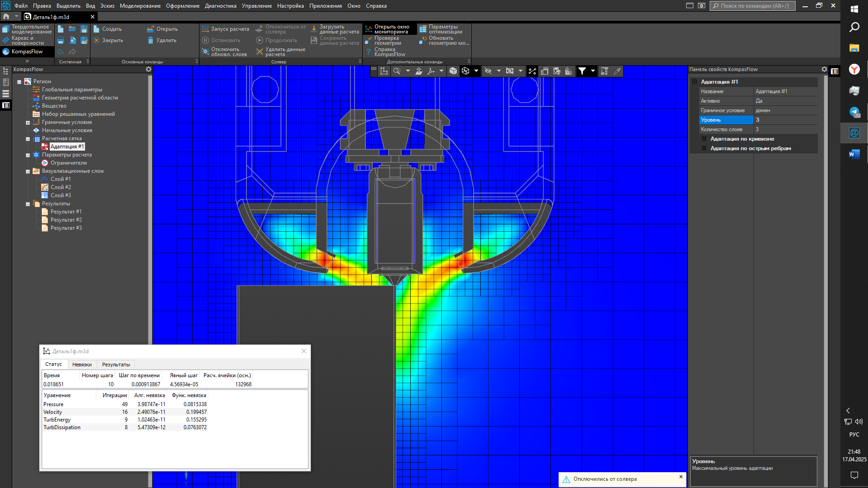Switch to the Невязки tab

click(82, 364)
